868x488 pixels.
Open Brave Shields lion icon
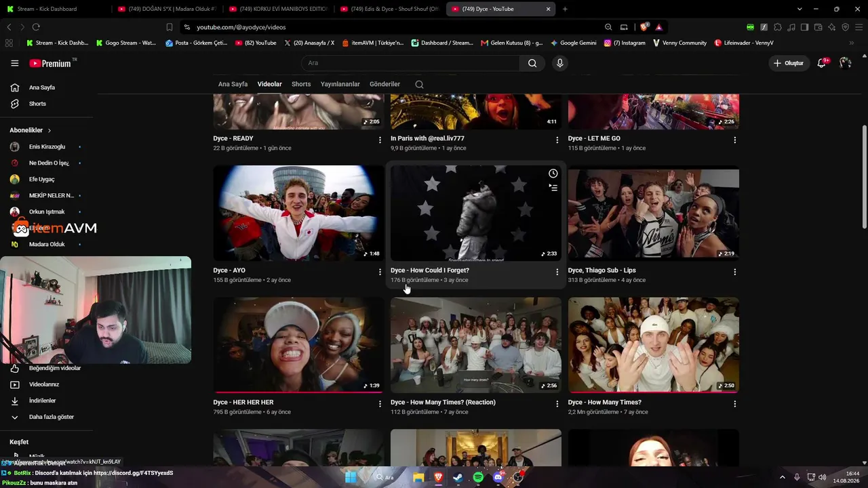pos(644,27)
